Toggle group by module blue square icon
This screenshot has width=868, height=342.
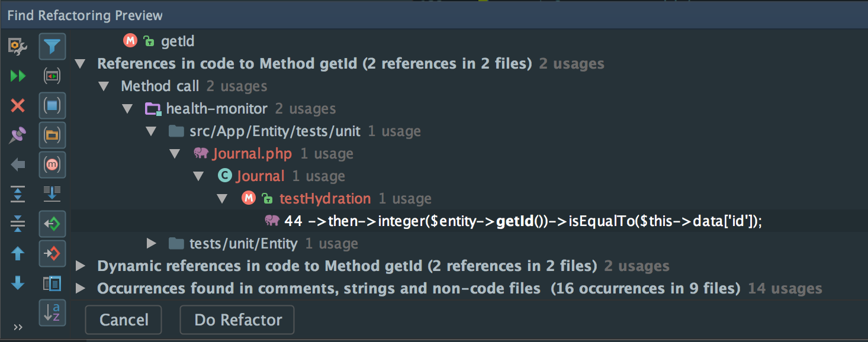point(52,106)
